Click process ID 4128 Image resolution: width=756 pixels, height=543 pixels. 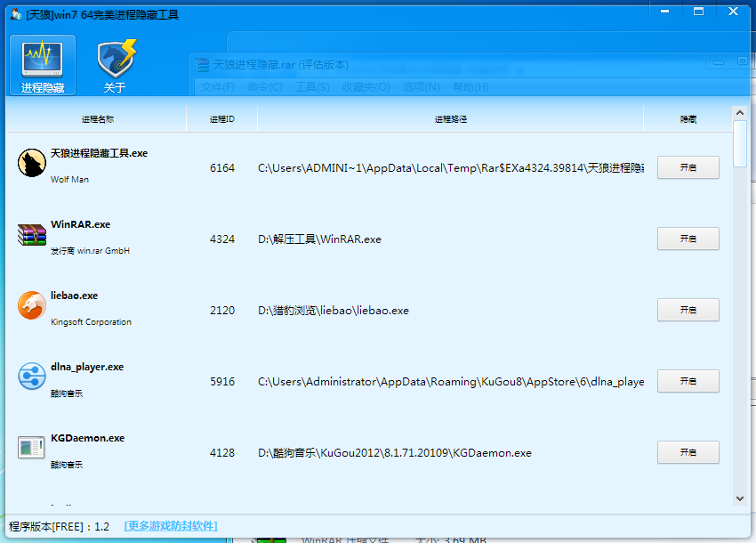222,453
